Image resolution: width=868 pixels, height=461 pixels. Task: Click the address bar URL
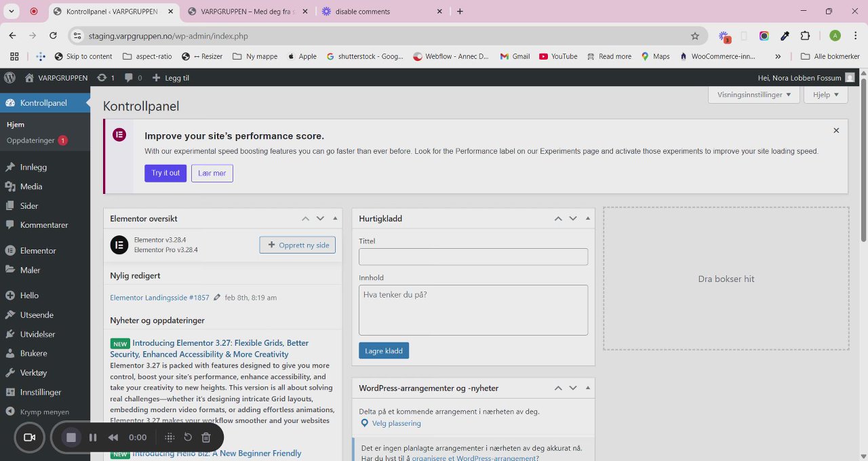tap(168, 36)
